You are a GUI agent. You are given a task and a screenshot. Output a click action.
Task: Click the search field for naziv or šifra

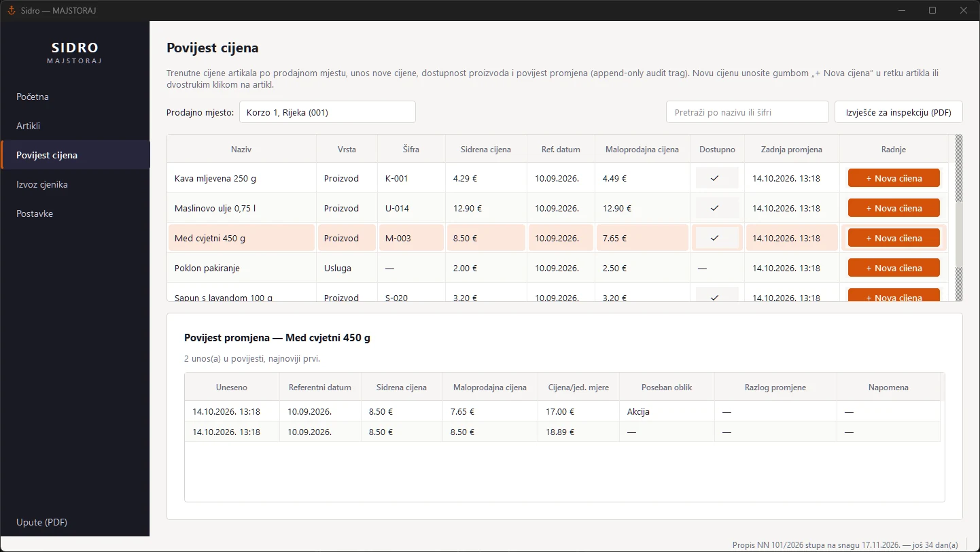coord(748,112)
